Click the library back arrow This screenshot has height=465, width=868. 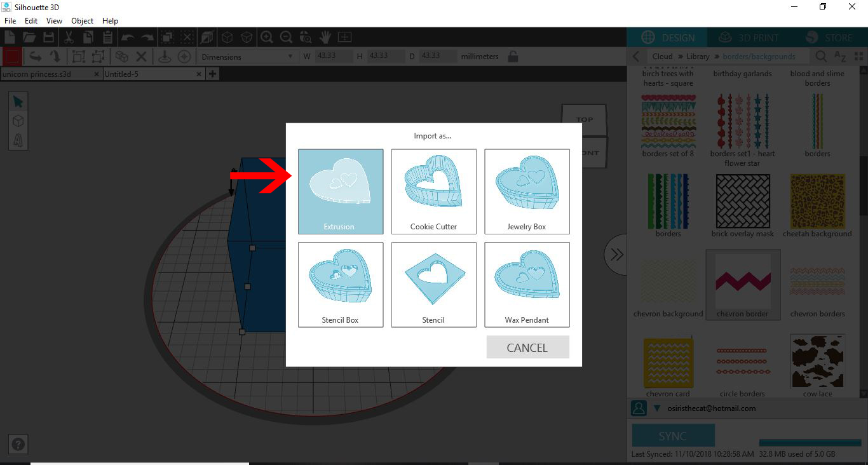point(636,57)
